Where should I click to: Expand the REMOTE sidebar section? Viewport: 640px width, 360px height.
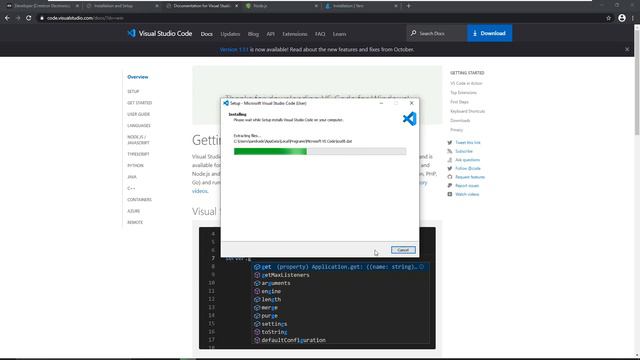(135, 222)
